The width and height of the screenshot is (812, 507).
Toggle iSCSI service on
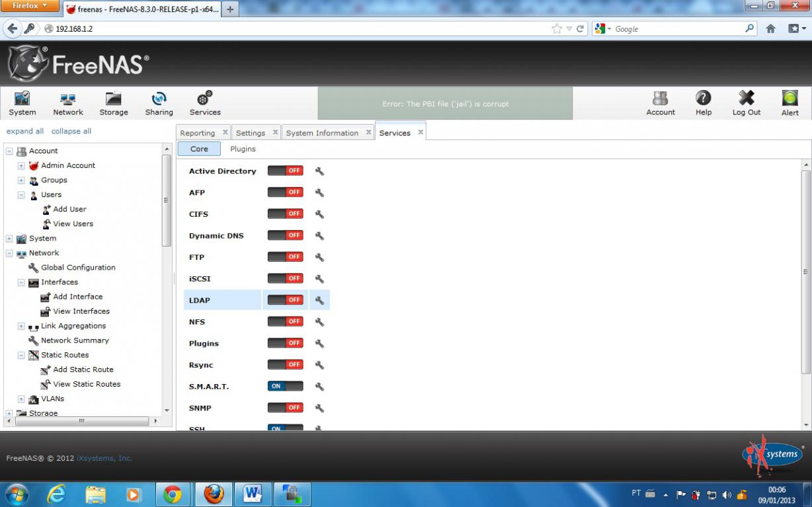(x=285, y=278)
